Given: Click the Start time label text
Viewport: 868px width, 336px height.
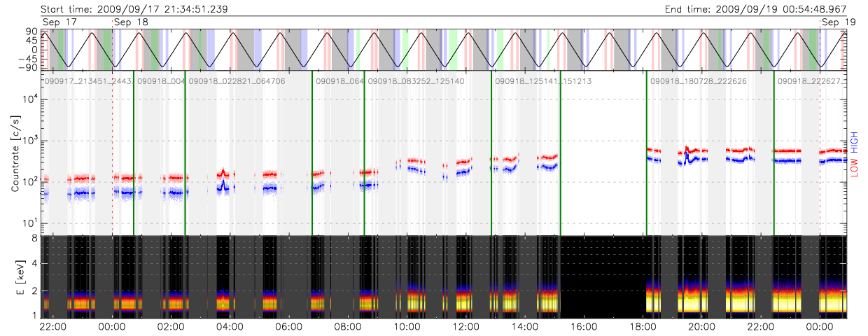Looking at the screenshot, I should (x=134, y=9).
